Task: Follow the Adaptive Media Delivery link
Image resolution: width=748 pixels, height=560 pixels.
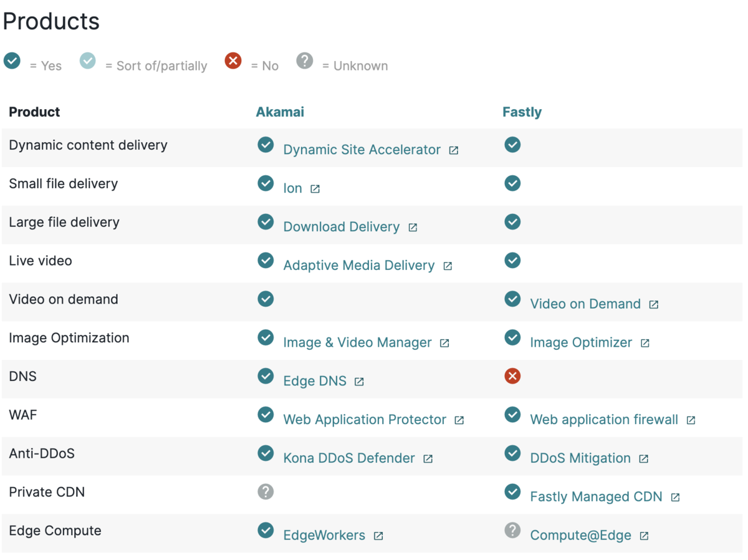Action: [358, 266]
